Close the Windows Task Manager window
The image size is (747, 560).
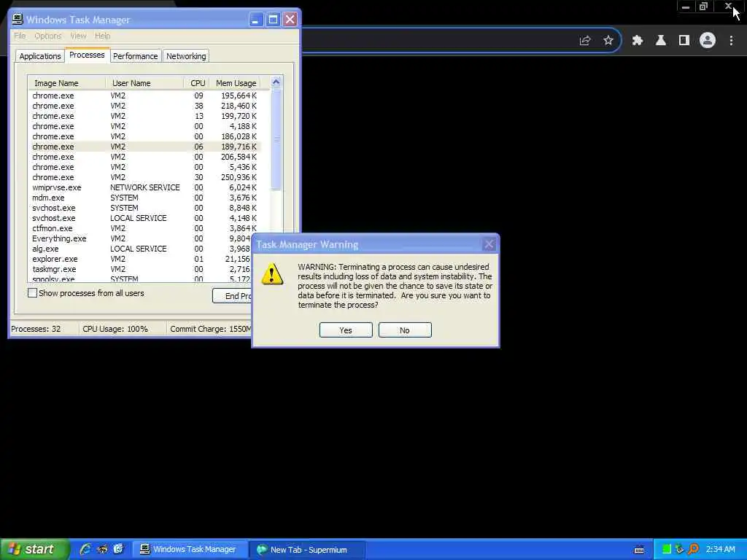coord(290,20)
